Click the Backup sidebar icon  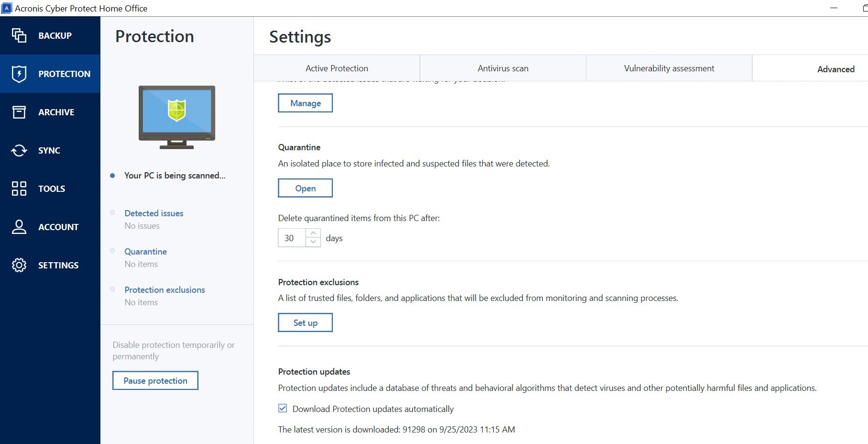(x=19, y=35)
